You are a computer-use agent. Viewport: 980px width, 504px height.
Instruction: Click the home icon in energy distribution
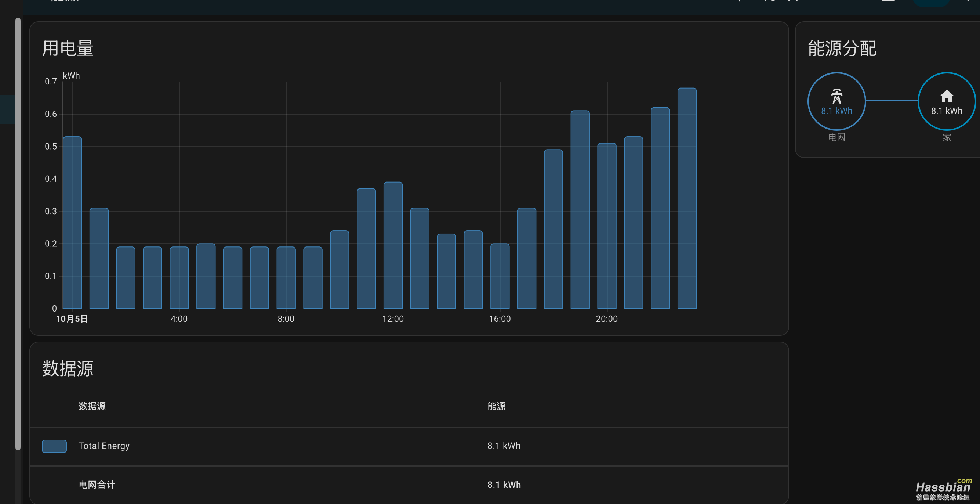[947, 96]
